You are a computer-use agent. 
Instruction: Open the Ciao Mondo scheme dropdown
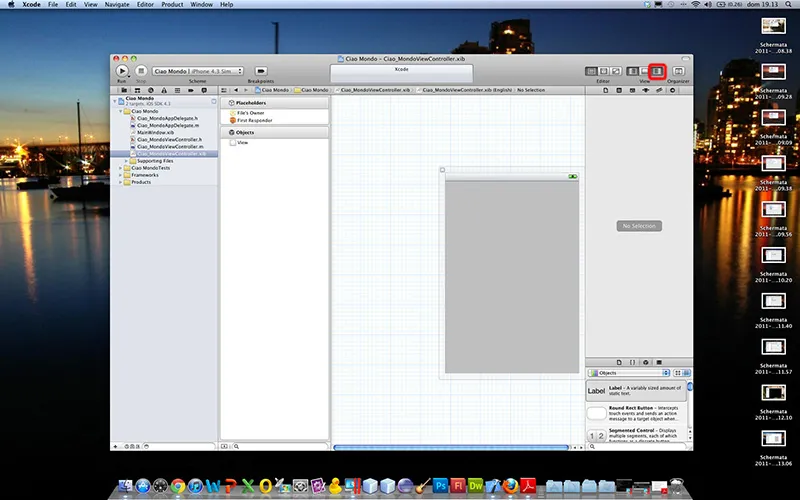[x=197, y=71]
